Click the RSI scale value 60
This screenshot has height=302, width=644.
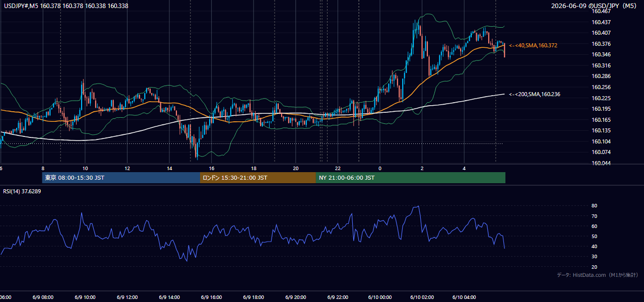point(594,226)
